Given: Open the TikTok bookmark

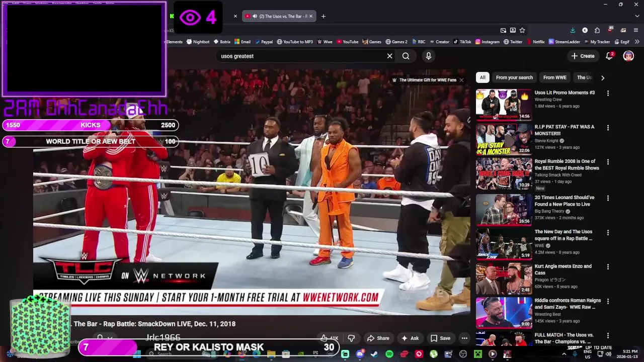Looking at the screenshot, I should pos(462,42).
